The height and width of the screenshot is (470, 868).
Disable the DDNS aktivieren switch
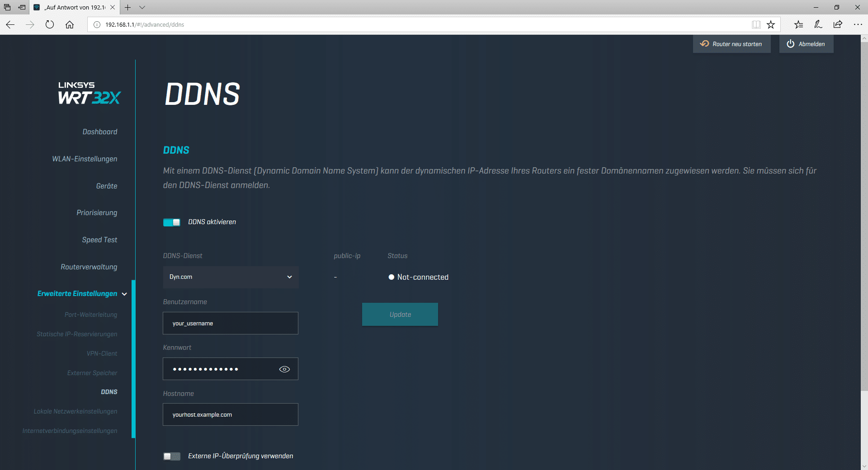[x=172, y=222]
